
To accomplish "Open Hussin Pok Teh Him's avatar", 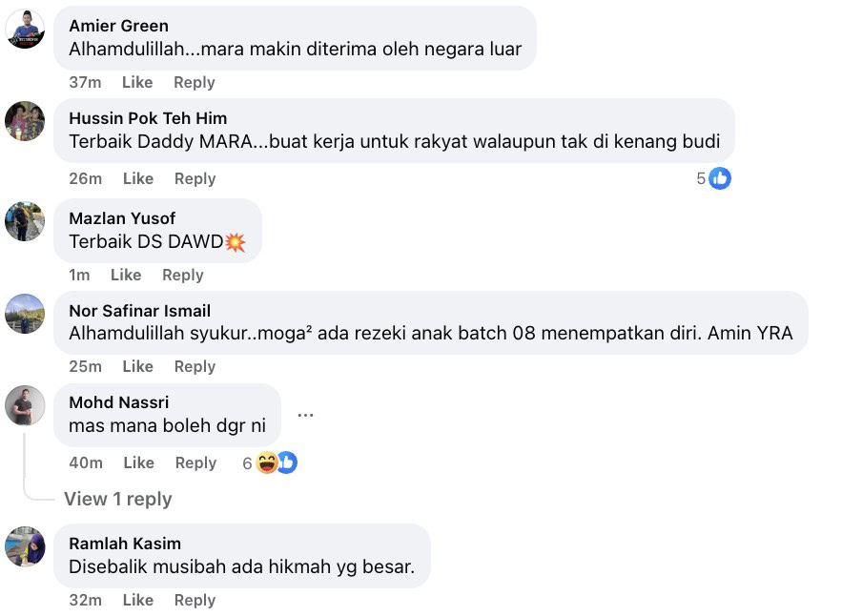I will tap(25, 121).
